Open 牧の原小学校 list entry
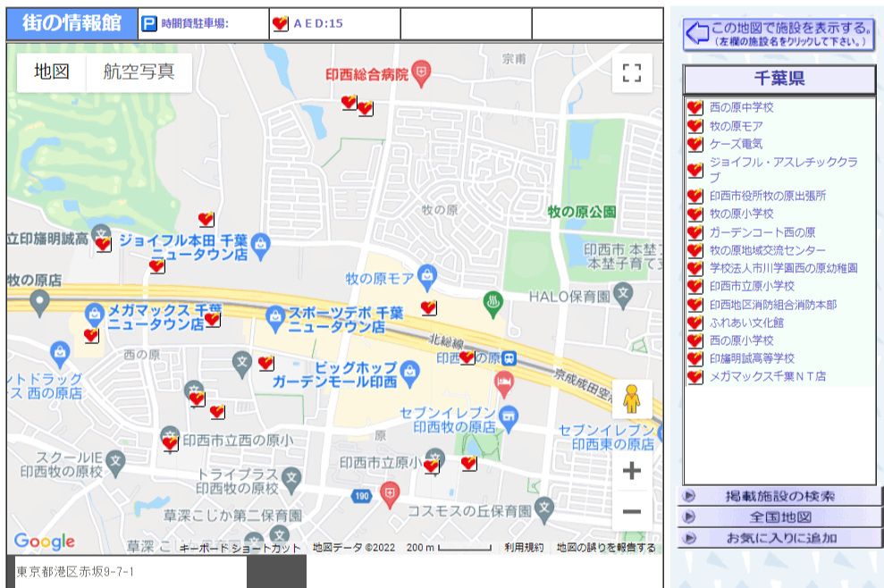This screenshot has width=884, height=588. point(741,214)
